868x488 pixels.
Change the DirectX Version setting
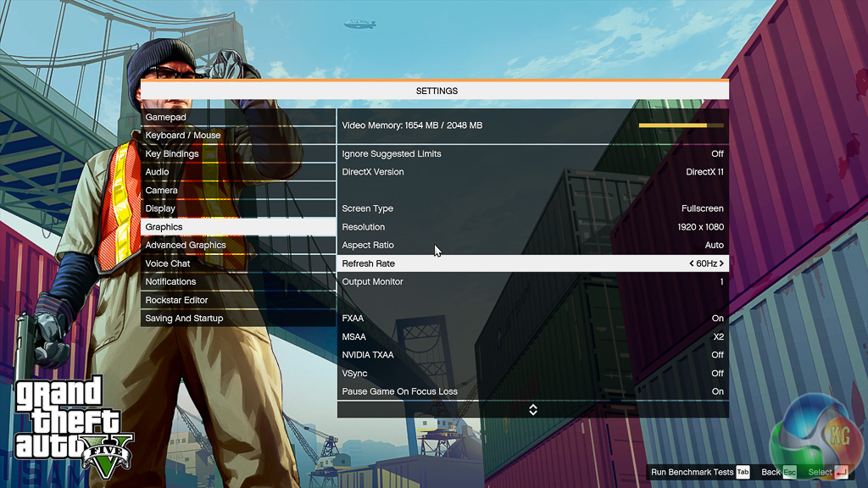click(532, 172)
